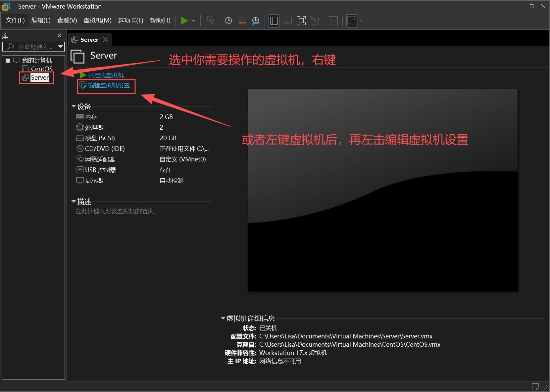550x392 pixels.
Task: Maximize the VMware Workstation window
Action: (532, 6)
